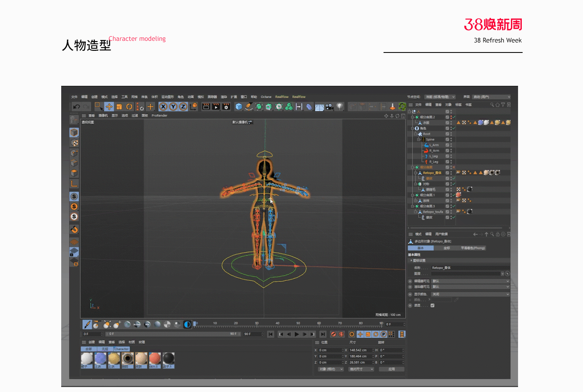Screen dimensions: 583x392
Task: Select Retopo_toufa object
Action: click(433, 212)
